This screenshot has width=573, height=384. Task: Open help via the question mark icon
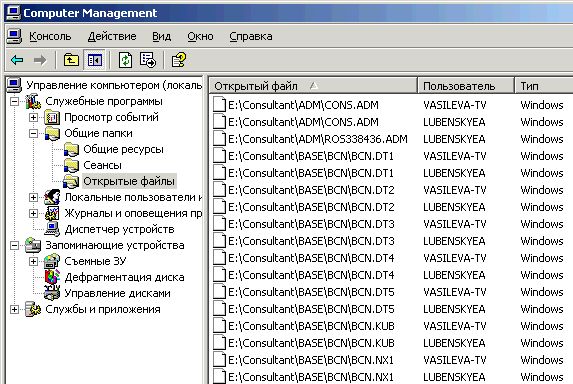point(179,60)
